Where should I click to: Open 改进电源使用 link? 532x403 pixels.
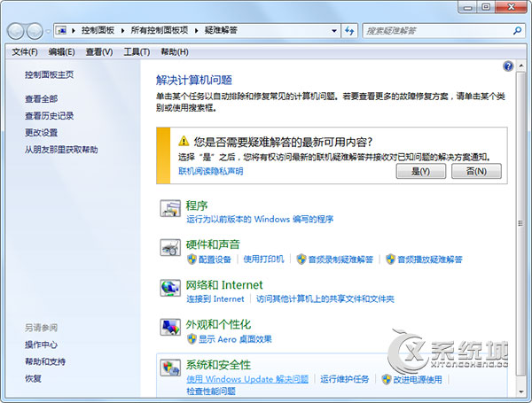click(418, 379)
